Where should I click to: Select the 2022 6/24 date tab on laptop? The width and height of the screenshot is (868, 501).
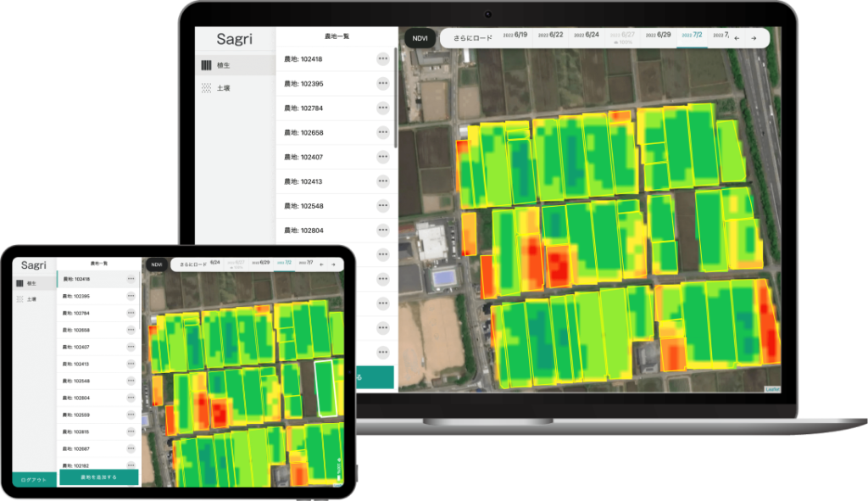click(x=587, y=35)
